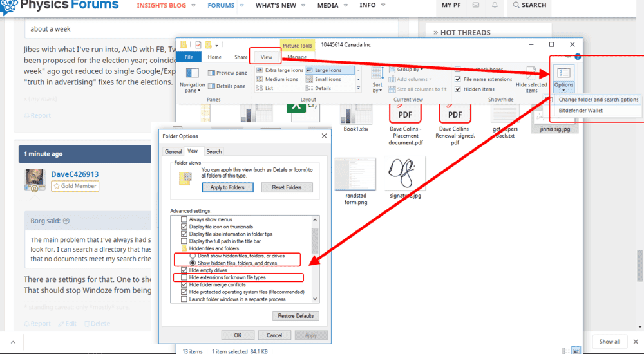Select Show hidden files, folders, and drives radio
This screenshot has height=354, width=644.
[x=192, y=263]
